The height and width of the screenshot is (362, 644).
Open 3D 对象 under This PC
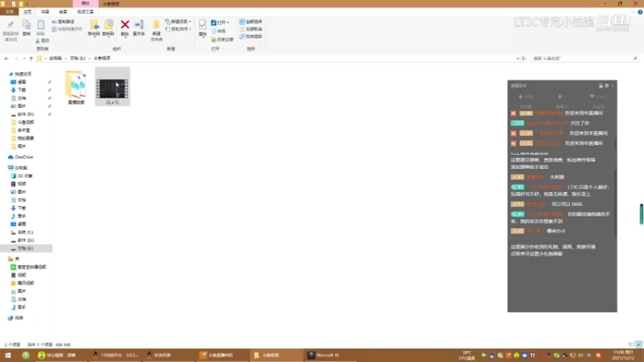pos(25,176)
